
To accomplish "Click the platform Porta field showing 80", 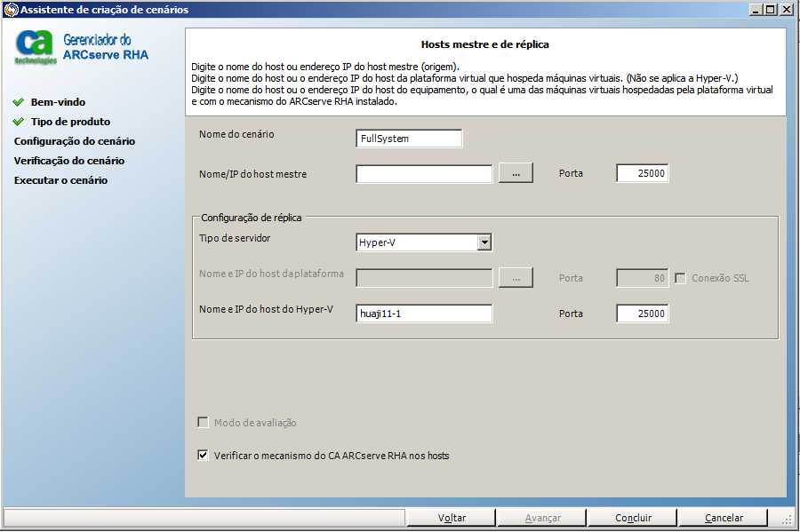I will (x=643, y=278).
